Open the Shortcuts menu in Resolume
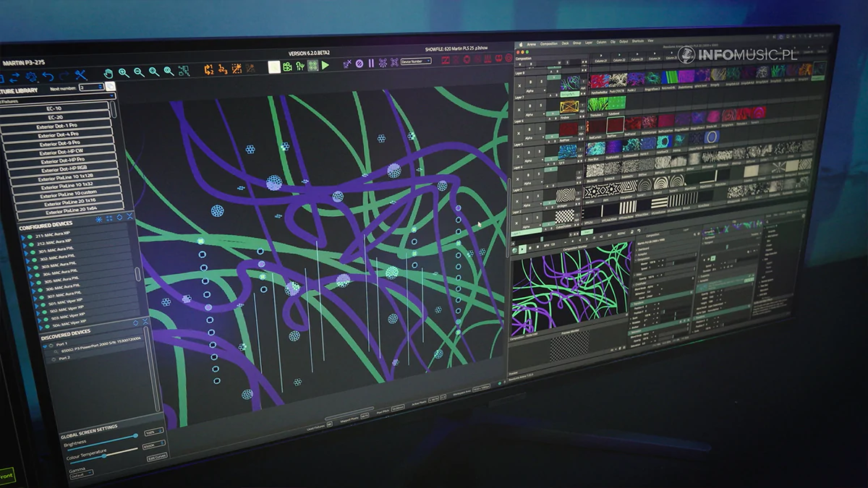 [x=638, y=43]
